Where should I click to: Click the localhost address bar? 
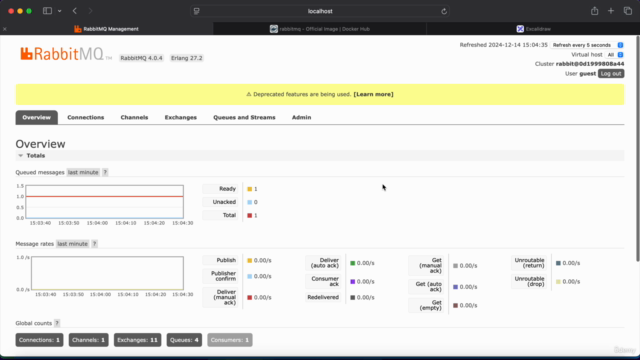(x=320, y=11)
